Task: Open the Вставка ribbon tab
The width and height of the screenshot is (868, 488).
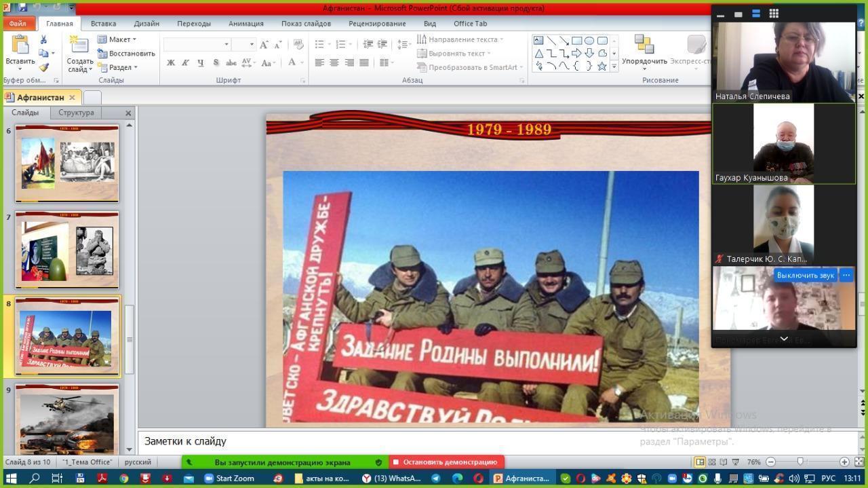Action: [103, 23]
